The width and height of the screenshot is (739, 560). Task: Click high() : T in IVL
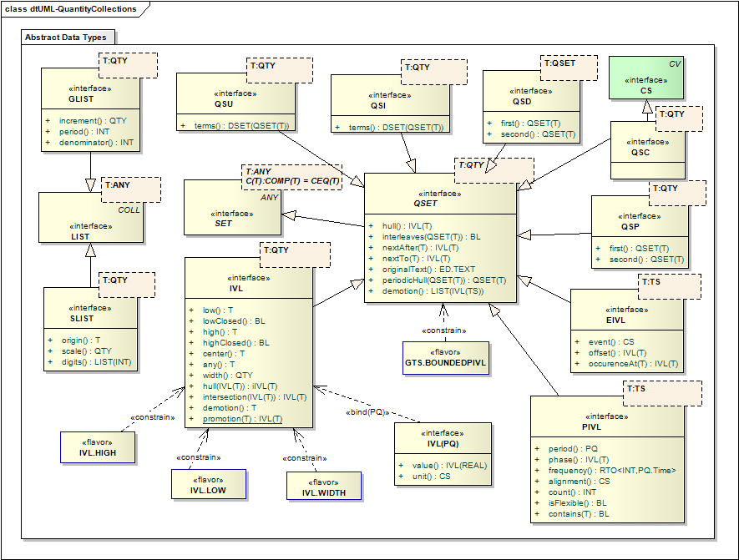220,331
